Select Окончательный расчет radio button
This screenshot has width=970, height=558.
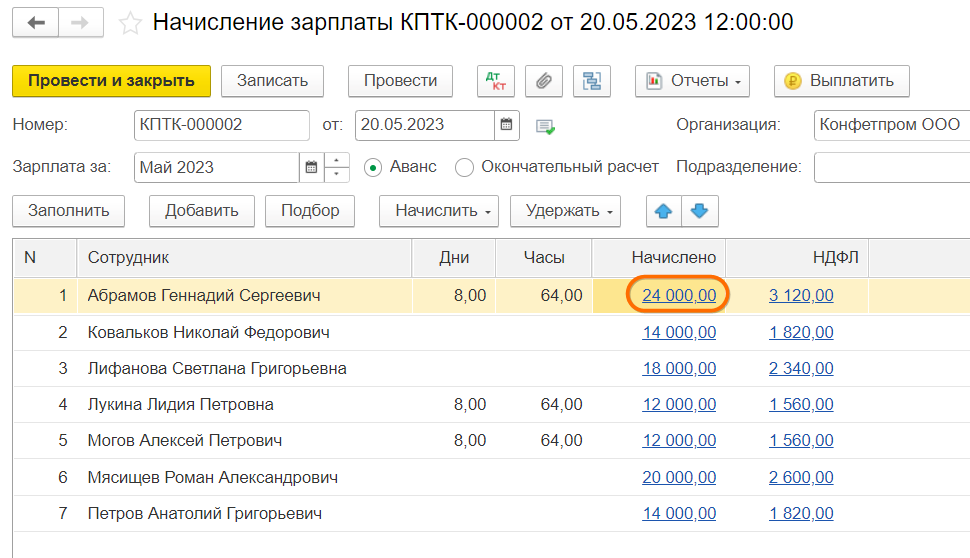click(x=464, y=167)
